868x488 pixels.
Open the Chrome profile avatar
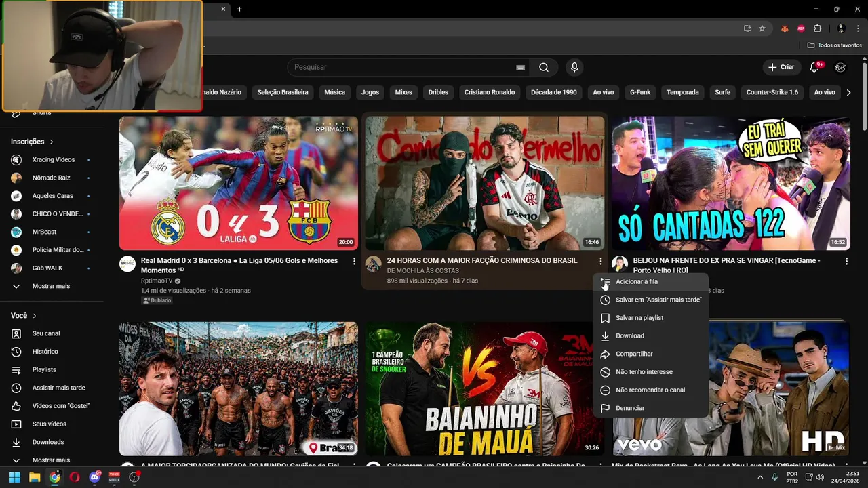tap(841, 28)
